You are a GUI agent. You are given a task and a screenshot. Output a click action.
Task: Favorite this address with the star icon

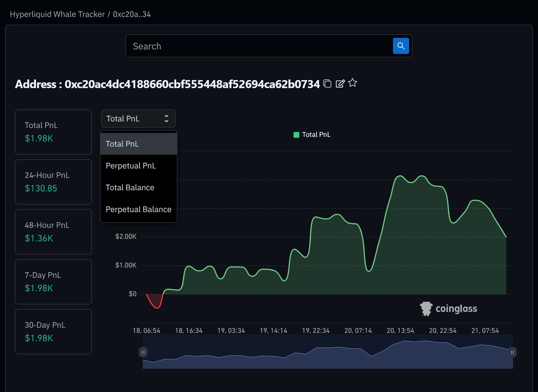point(353,83)
